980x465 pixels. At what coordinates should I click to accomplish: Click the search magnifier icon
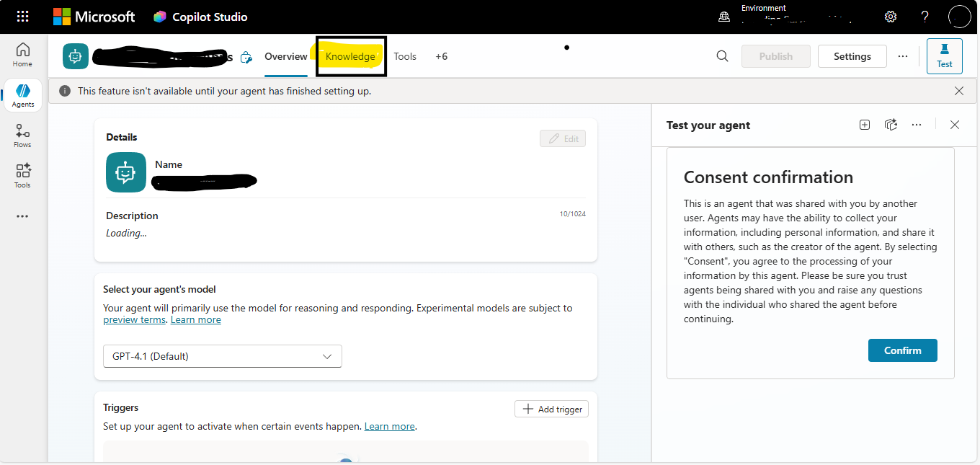tap(722, 56)
